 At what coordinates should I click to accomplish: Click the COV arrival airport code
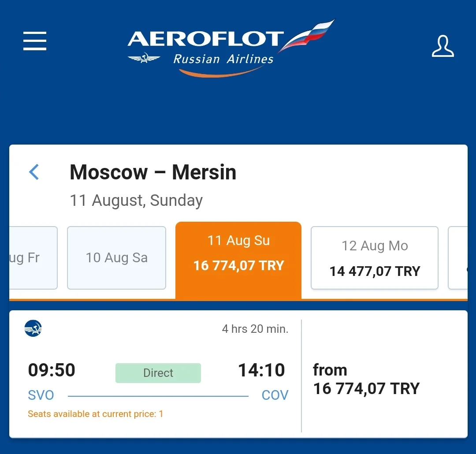(275, 395)
